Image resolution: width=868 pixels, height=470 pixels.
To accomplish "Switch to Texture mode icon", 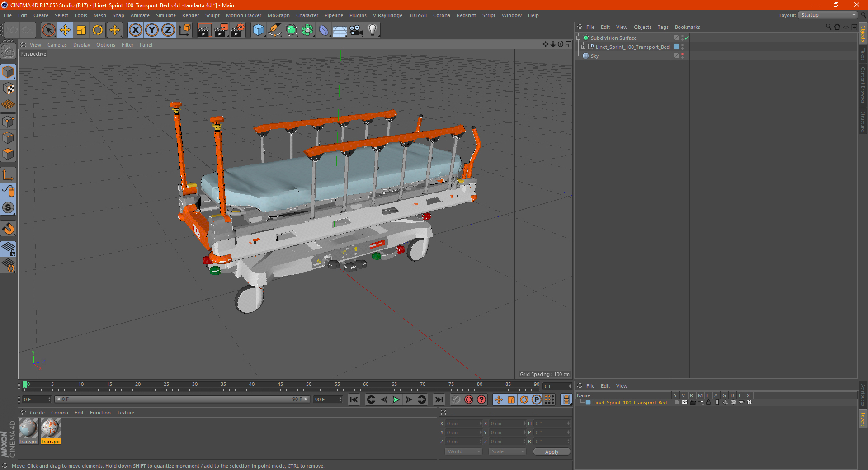I will [x=8, y=89].
